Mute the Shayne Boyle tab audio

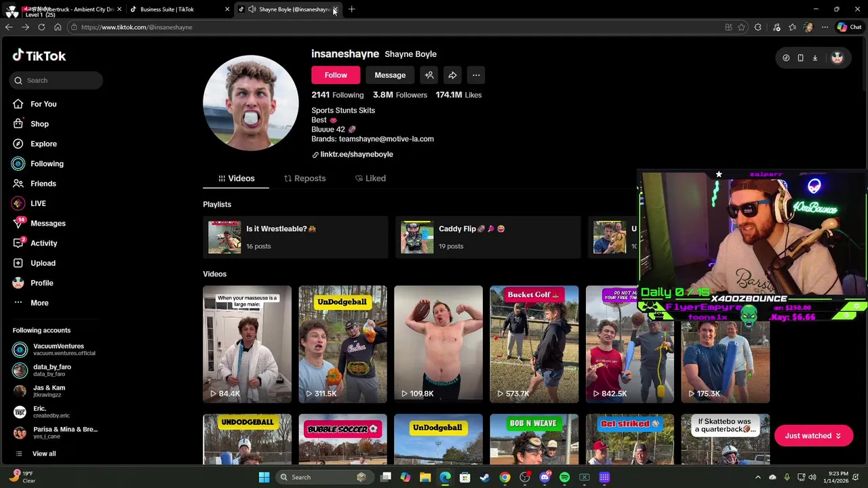252,9
